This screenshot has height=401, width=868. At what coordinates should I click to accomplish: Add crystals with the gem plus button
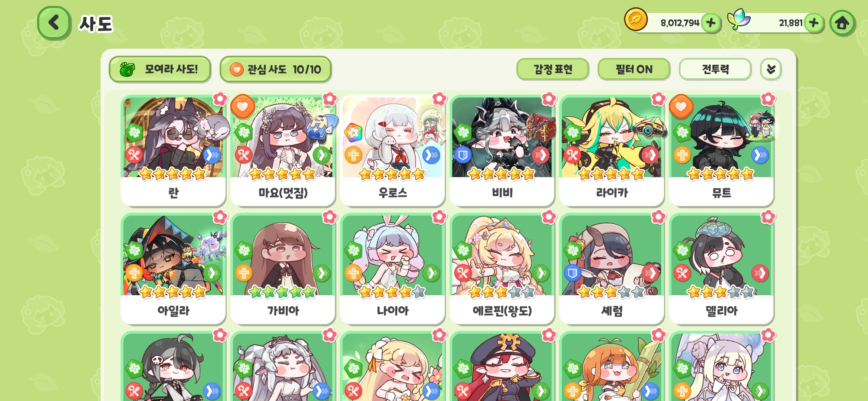coord(814,23)
